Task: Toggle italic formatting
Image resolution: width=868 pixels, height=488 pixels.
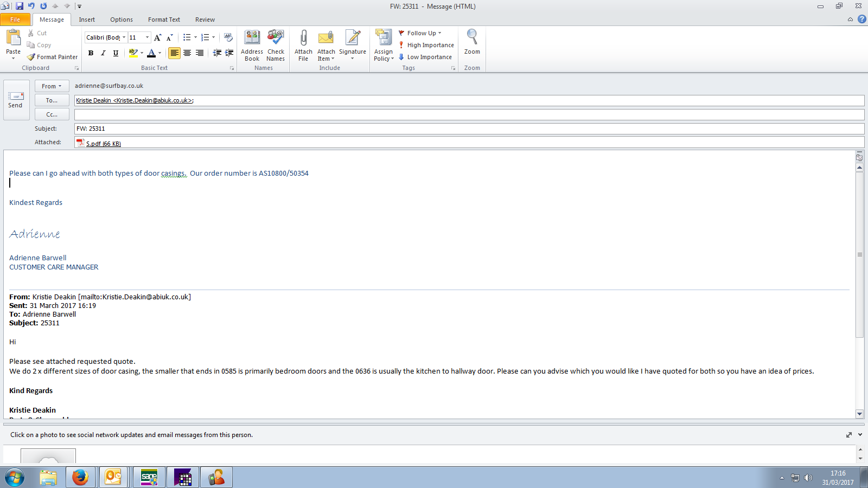Action: 103,53
